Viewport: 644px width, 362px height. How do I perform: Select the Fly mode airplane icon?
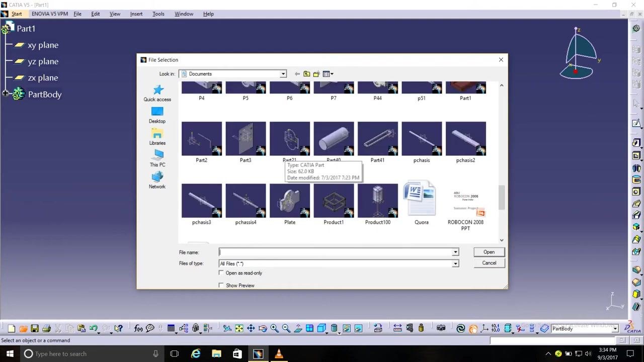227,328
